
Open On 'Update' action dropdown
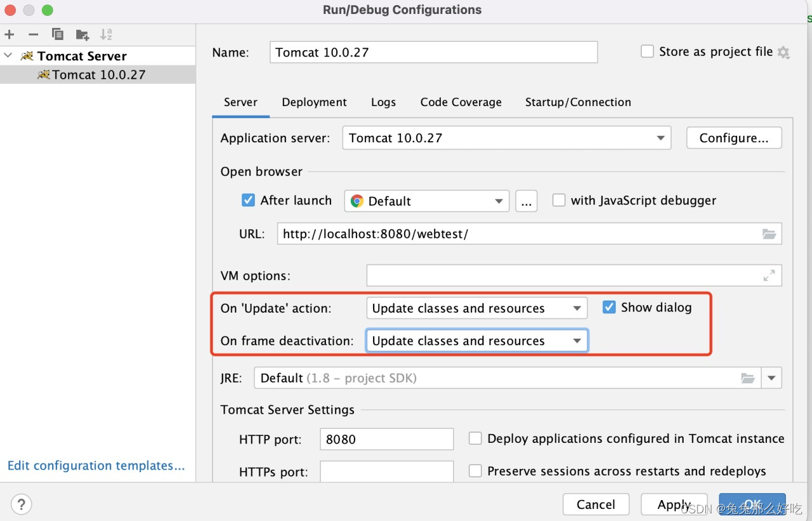[477, 308]
